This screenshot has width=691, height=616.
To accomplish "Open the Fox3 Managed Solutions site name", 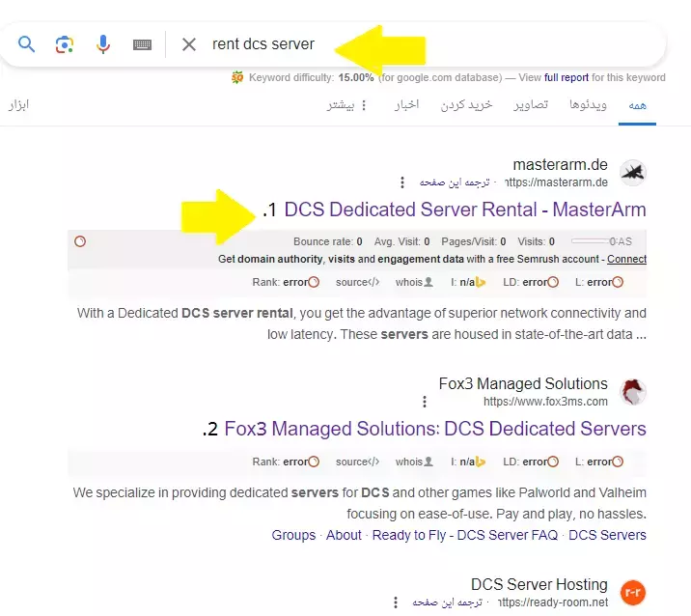I will click(x=523, y=383).
